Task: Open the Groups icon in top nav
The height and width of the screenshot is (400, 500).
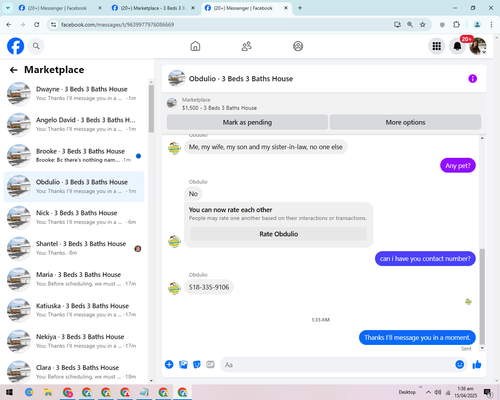Action: tap(298, 46)
